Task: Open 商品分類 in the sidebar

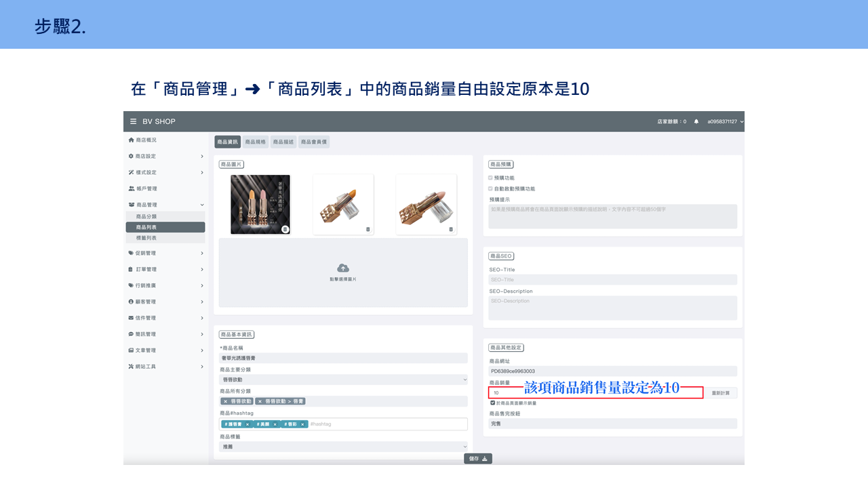Action: click(x=165, y=216)
